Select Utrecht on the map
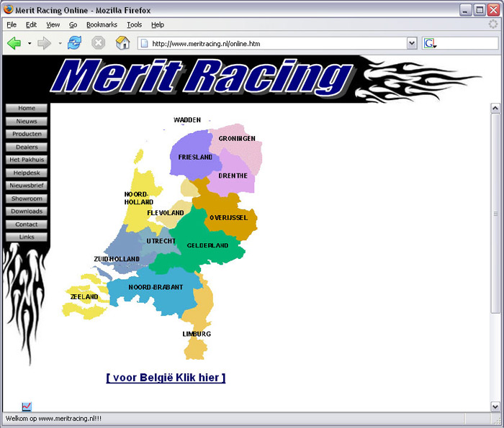 [161, 241]
